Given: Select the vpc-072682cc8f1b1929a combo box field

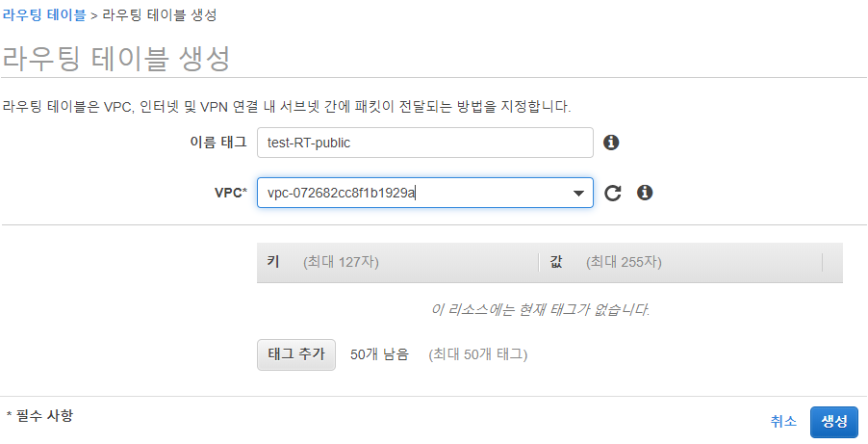Looking at the screenshot, I should coord(425,193).
